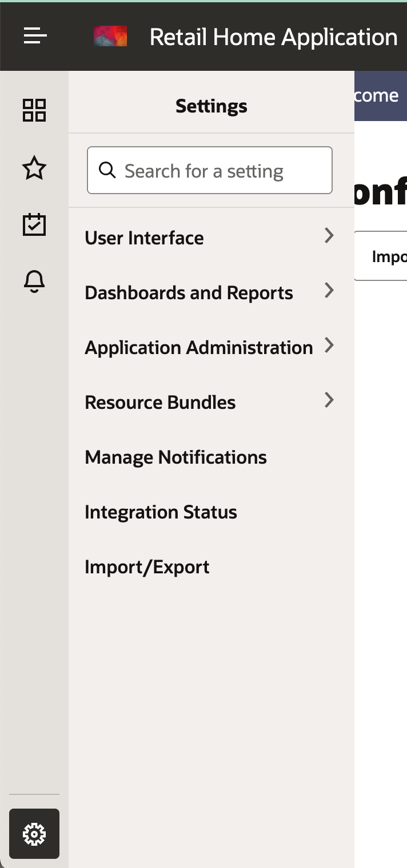This screenshot has height=868, width=407.
Task: Open Manage Notifications setting
Action: coord(175,457)
